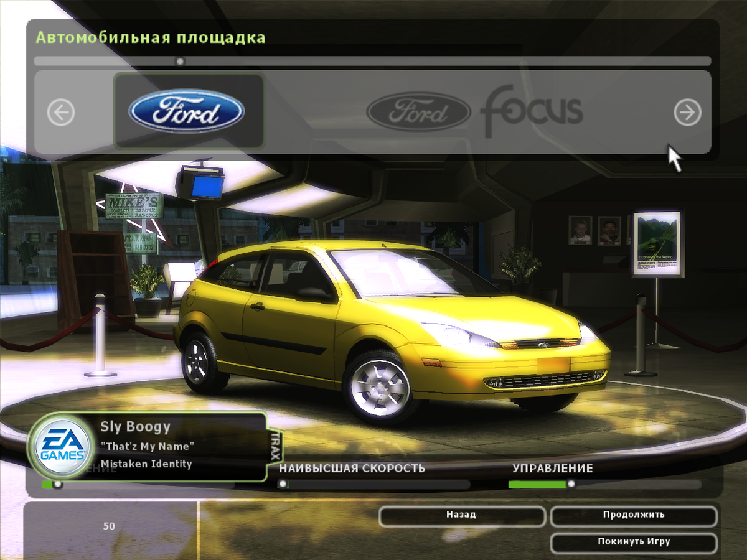Click the Автомобильная площадка heading
The width and height of the screenshot is (747, 560).
(151, 37)
